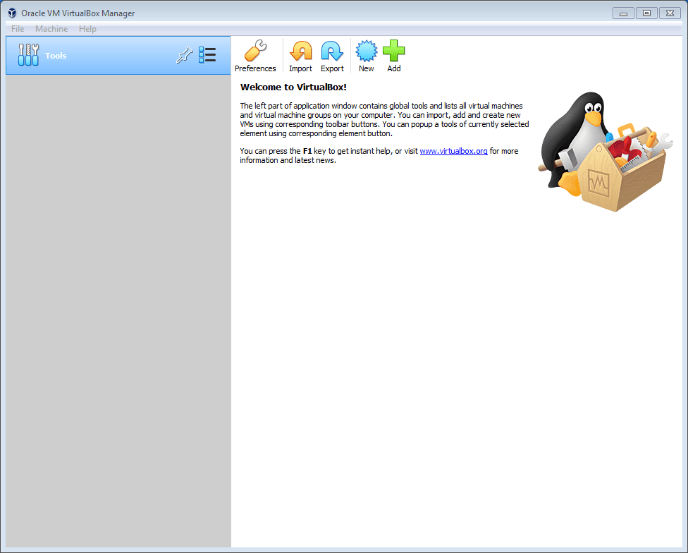The image size is (688, 553).
Task: Click the Export appliance icon
Action: coord(332,51)
